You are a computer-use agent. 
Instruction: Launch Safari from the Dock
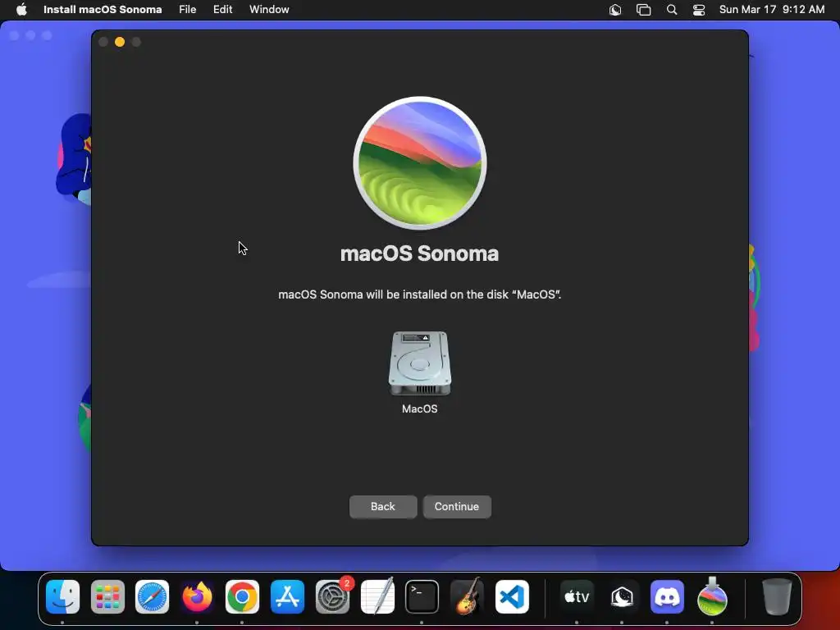152,596
